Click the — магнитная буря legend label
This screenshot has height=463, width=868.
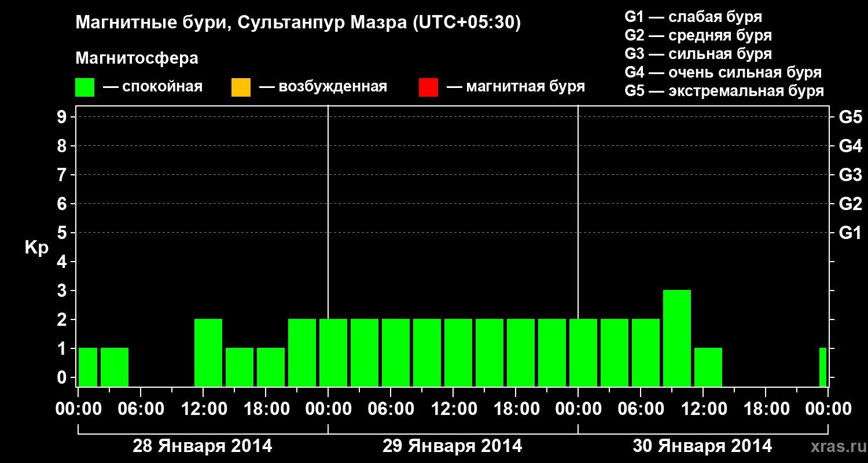(x=516, y=87)
